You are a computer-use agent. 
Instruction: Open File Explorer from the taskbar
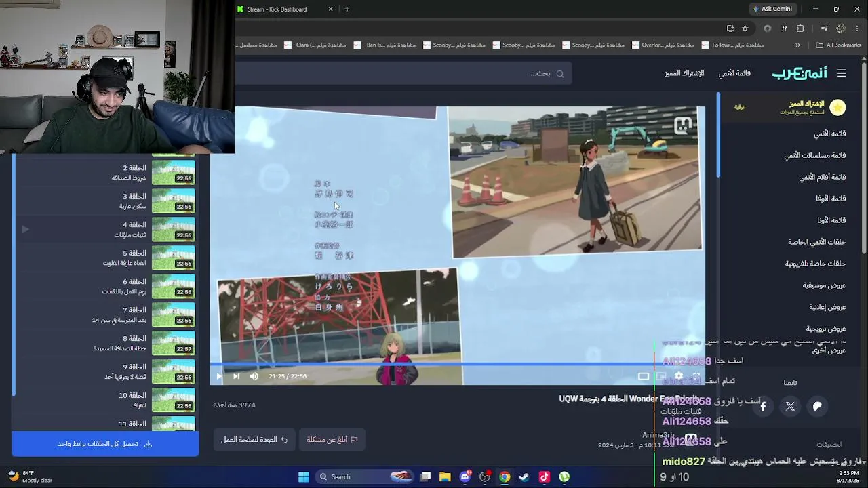point(445,476)
